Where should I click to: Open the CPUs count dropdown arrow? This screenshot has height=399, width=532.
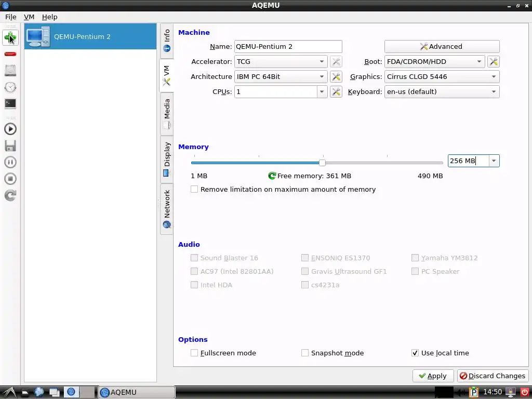(x=322, y=91)
